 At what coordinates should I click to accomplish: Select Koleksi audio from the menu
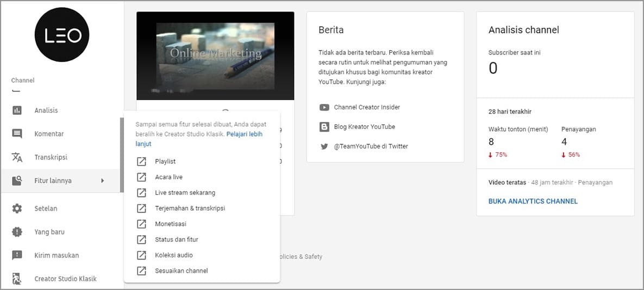pyautogui.click(x=173, y=255)
